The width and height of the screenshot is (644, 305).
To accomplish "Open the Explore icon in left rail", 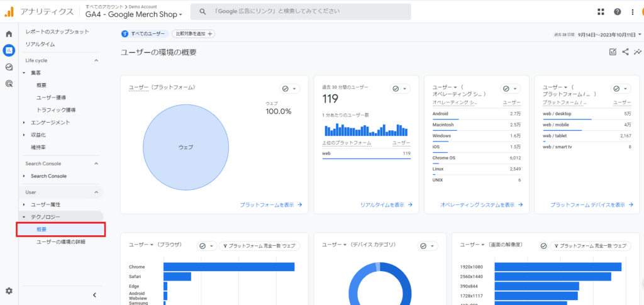I will tap(9, 67).
